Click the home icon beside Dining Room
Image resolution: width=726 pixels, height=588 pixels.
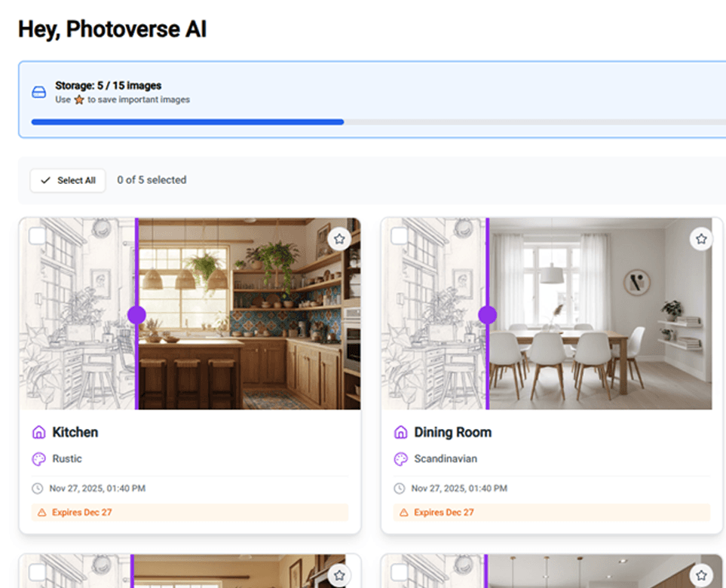pyautogui.click(x=400, y=432)
